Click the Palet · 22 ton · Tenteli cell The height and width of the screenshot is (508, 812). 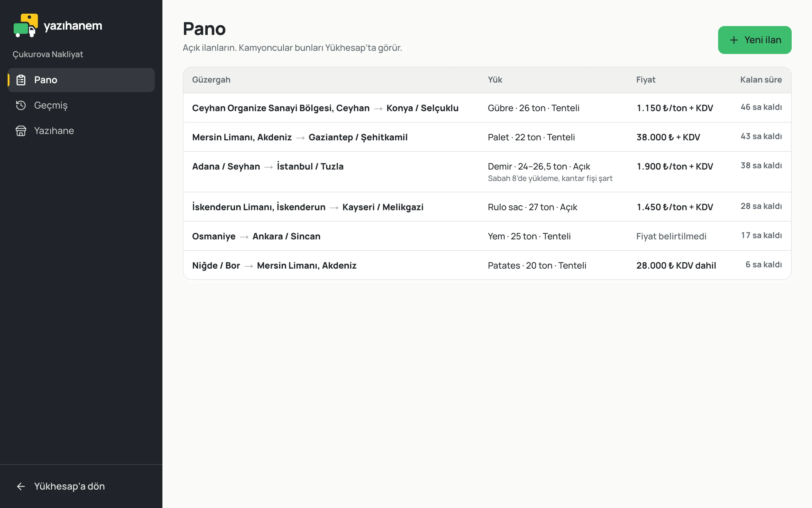tap(531, 137)
